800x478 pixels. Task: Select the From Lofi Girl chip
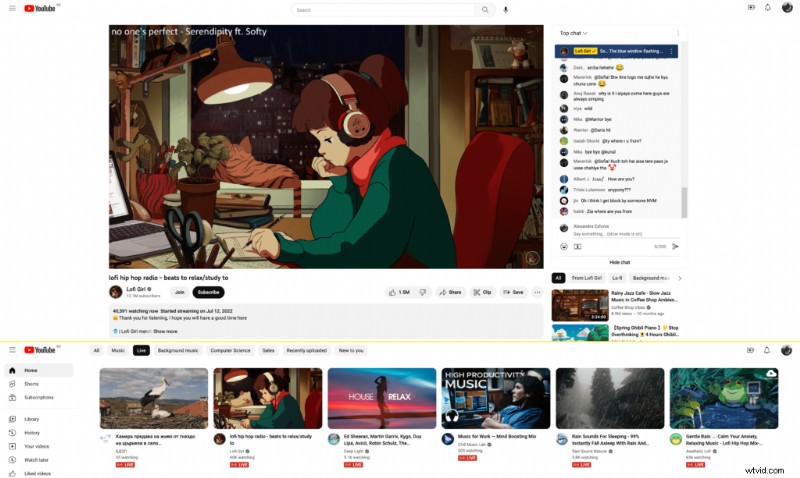[x=587, y=278]
